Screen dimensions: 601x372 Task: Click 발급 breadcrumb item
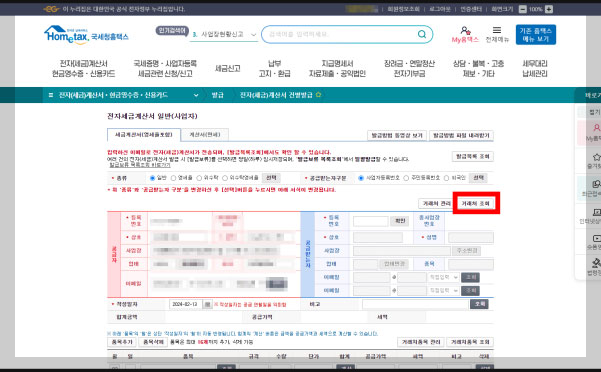[217, 95]
